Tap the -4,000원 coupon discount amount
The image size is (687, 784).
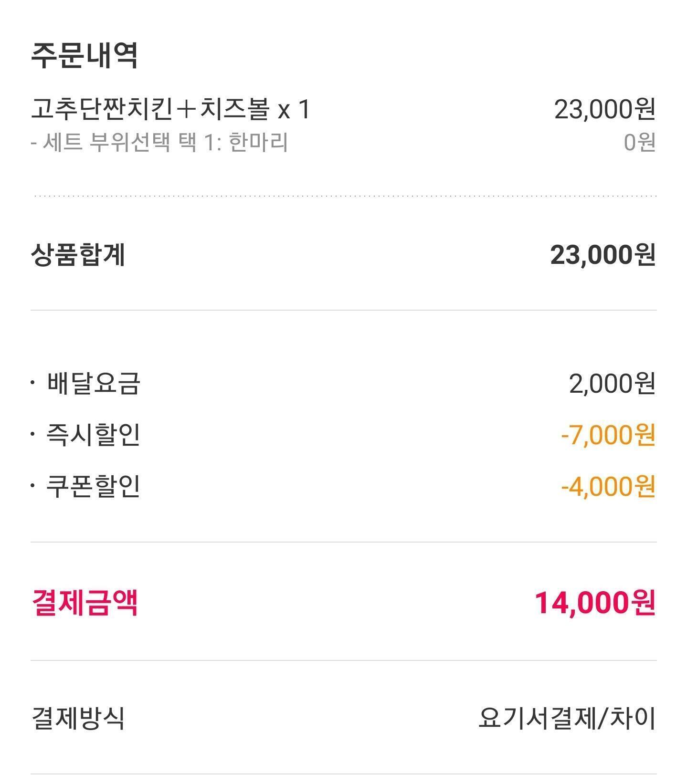point(608,487)
